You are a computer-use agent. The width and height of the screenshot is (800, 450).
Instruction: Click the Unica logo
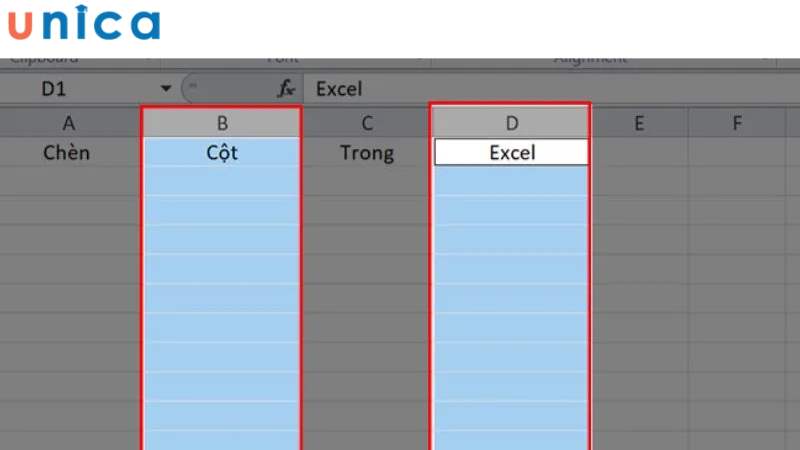82,24
